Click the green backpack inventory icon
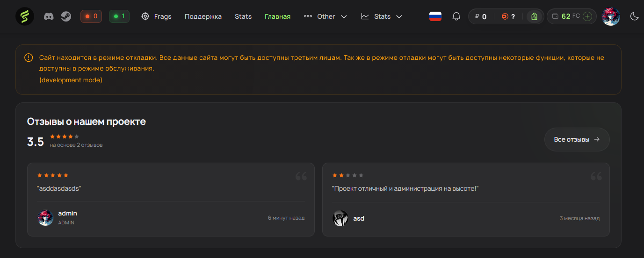This screenshot has width=644, height=258. [535, 16]
